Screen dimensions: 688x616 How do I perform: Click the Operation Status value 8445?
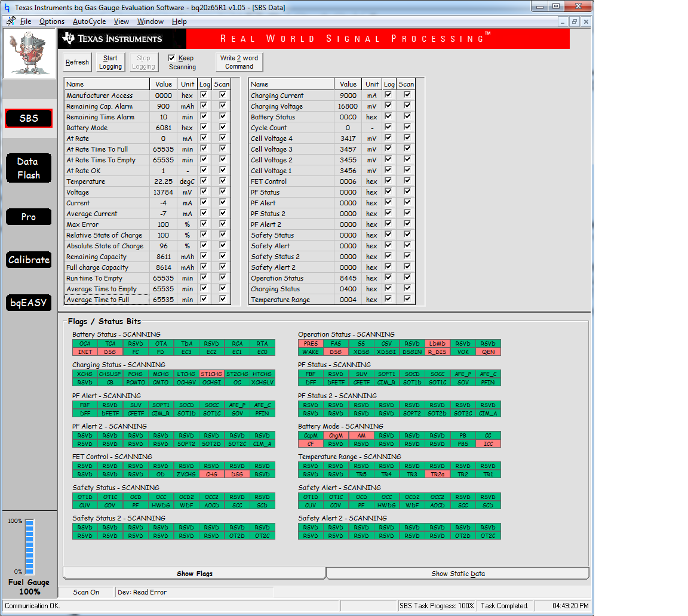coord(348,278)
